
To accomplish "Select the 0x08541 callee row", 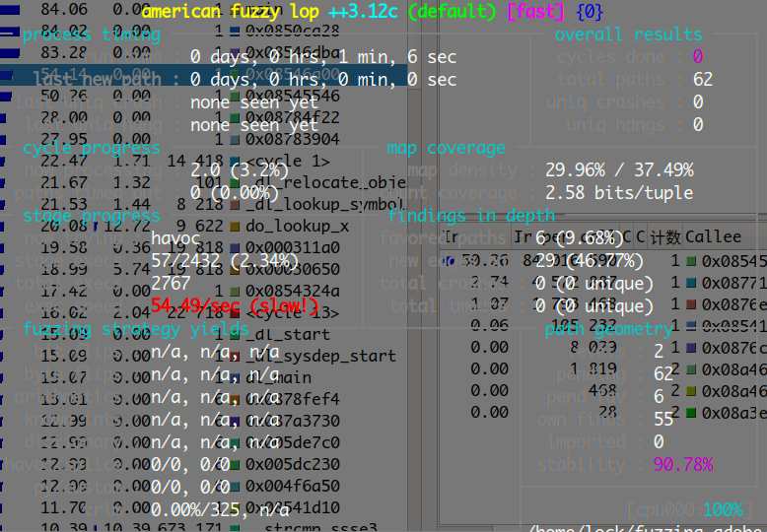I will coord(603,326).
